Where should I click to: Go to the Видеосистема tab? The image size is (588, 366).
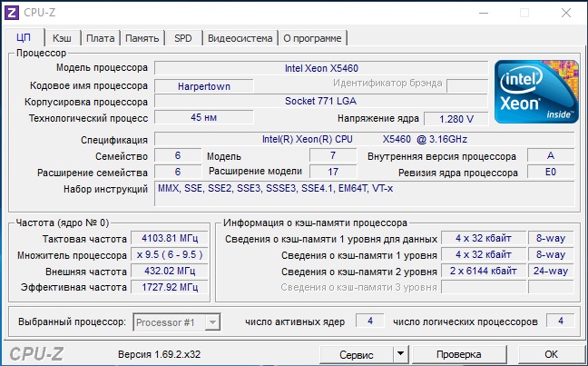point(240,38)
